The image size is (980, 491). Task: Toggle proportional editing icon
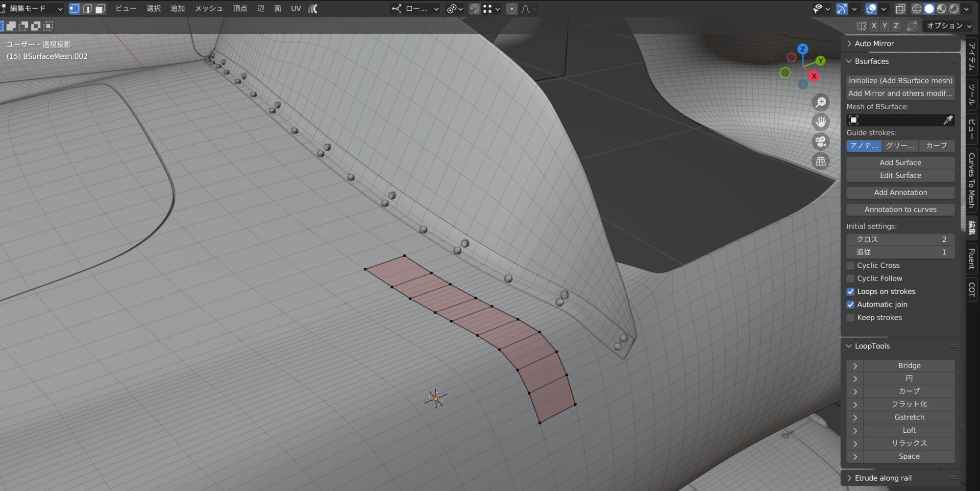(x=512, y=9)
